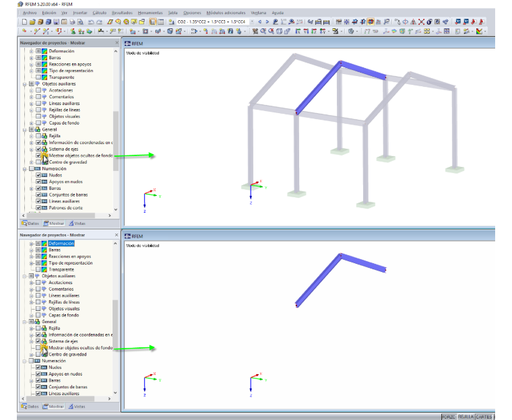The height and width of the screenshot is (420, 512).
Task: Click the Print preview magnifier icon
Action: [80, 22]
